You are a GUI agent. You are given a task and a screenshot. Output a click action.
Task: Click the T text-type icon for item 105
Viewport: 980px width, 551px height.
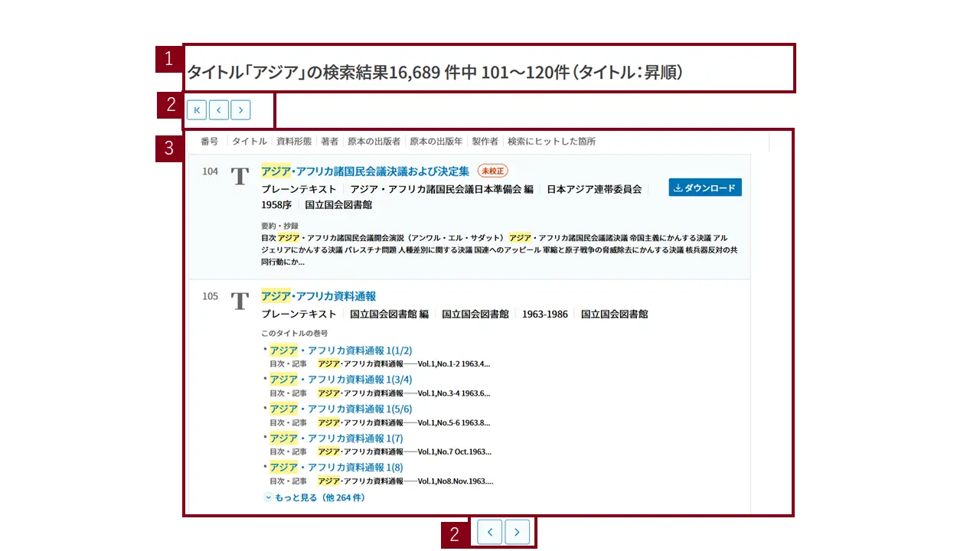click(x=240, y=301)
